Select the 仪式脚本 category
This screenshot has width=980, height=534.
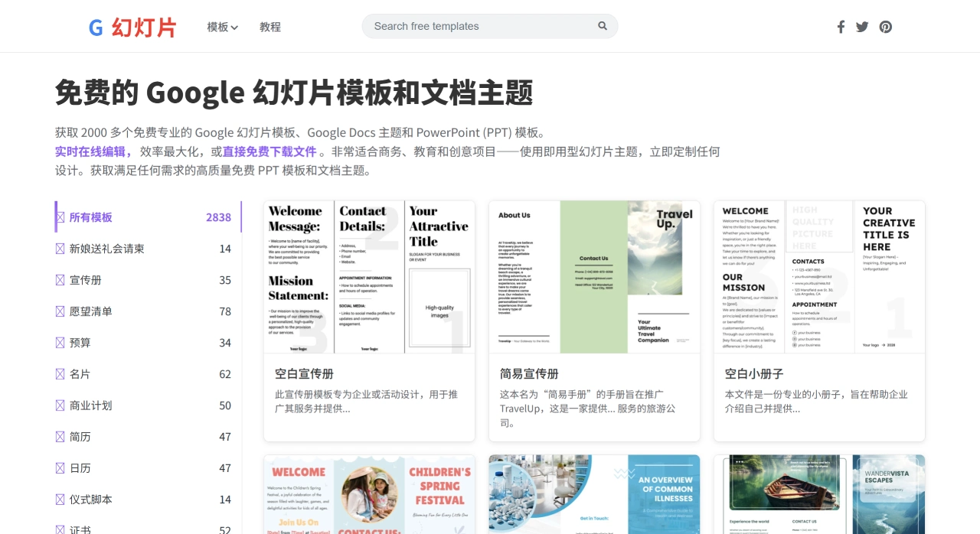point(149,500)
